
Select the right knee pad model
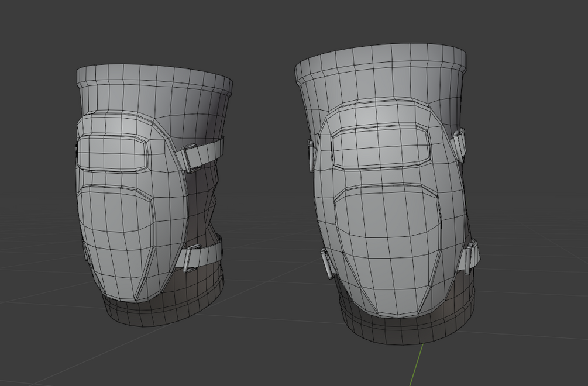(x=386, y=195)
